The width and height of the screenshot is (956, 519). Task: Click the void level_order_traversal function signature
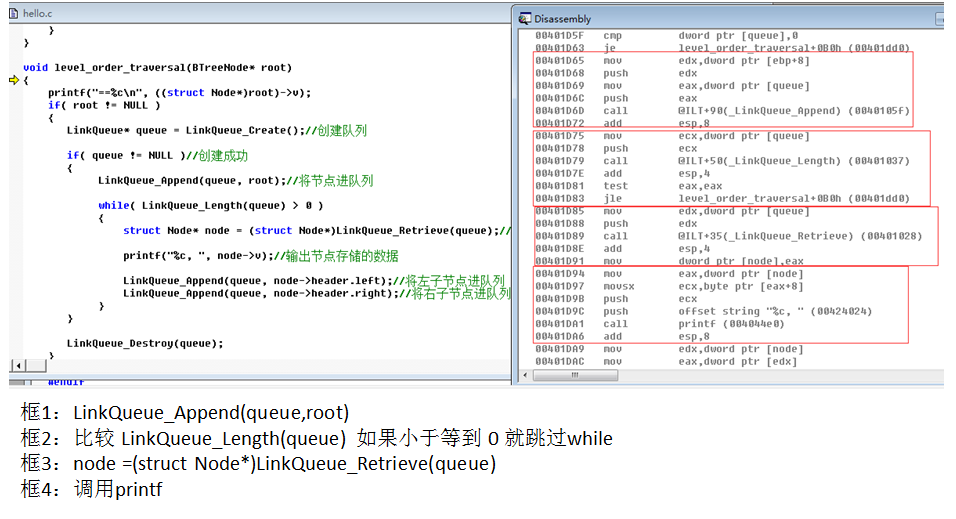[x=157, y=68]
